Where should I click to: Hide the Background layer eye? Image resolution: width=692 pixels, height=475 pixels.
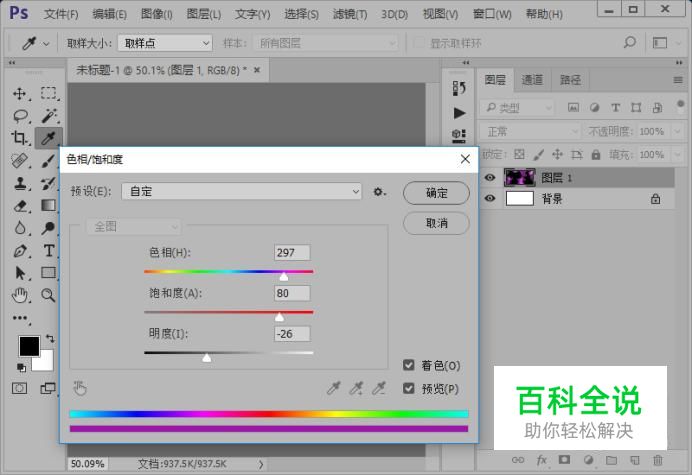click(490, 198)
